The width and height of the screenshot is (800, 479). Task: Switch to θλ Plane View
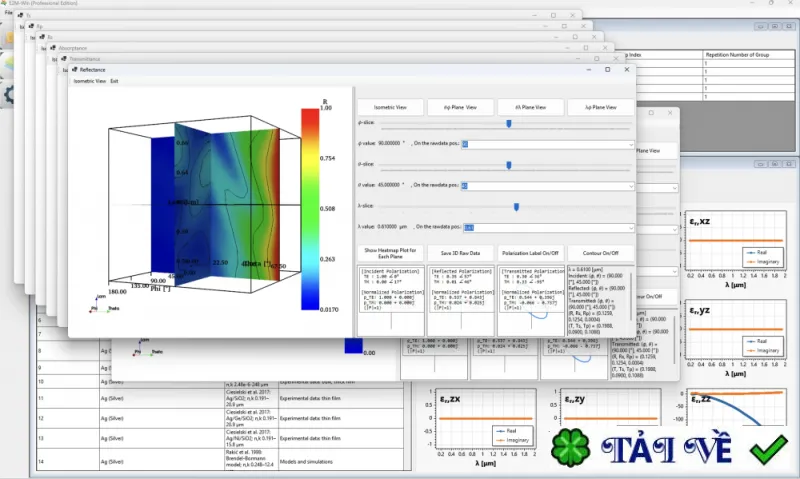531,108
